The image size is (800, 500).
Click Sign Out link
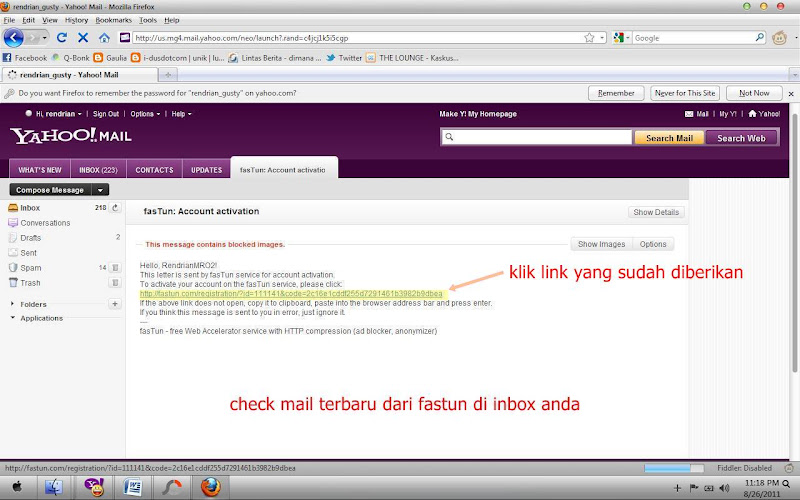pos(106,114)
